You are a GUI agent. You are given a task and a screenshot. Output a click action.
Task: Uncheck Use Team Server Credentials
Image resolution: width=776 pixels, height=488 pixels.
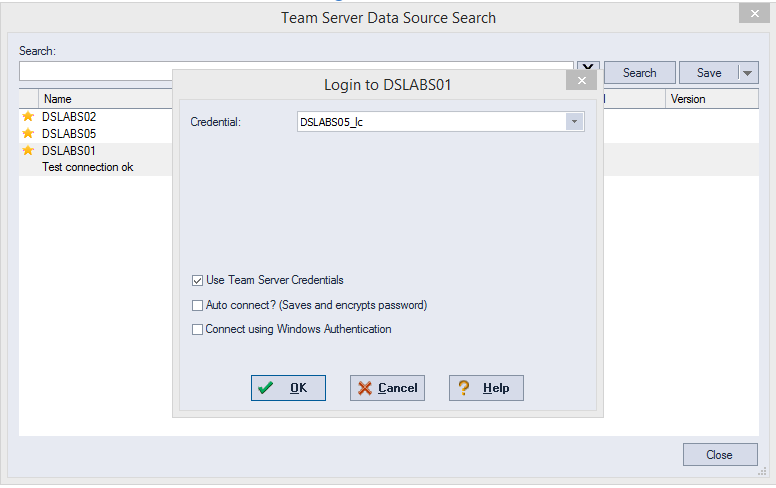[197, 281]
